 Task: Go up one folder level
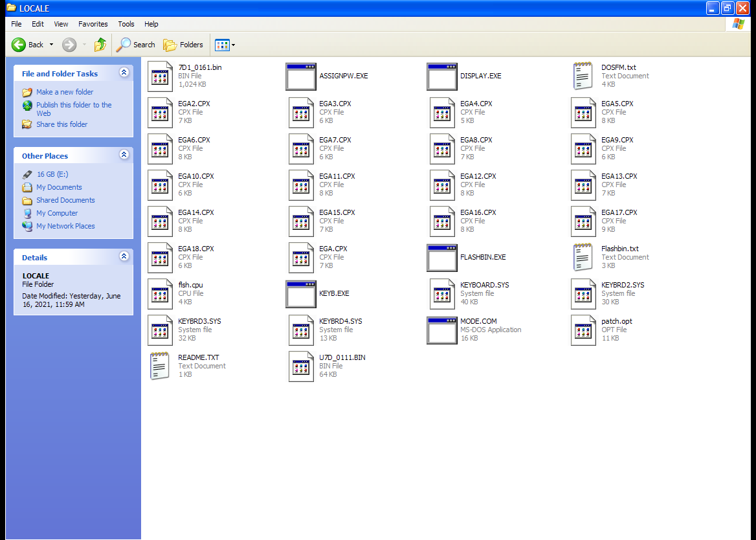click(100, 45)
